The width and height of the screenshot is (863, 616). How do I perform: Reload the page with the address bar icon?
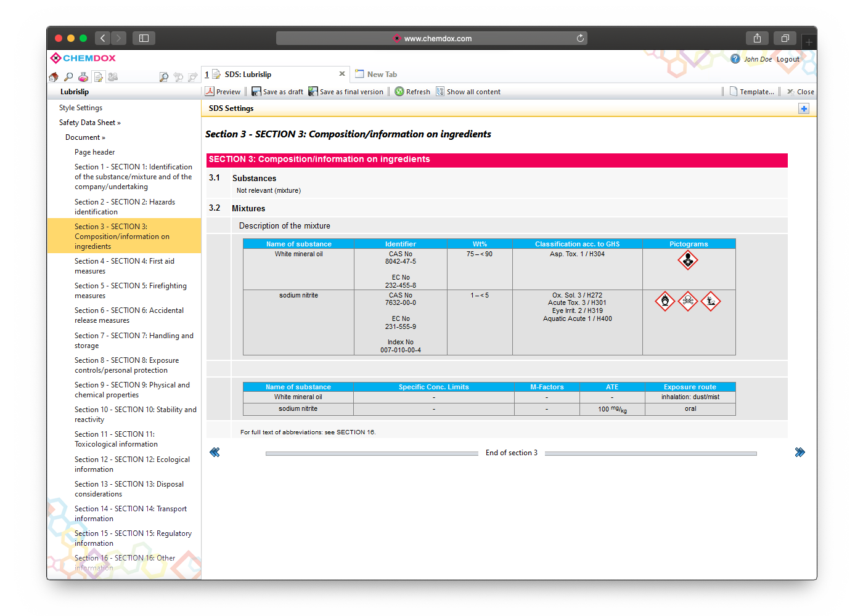click(580, 38)
